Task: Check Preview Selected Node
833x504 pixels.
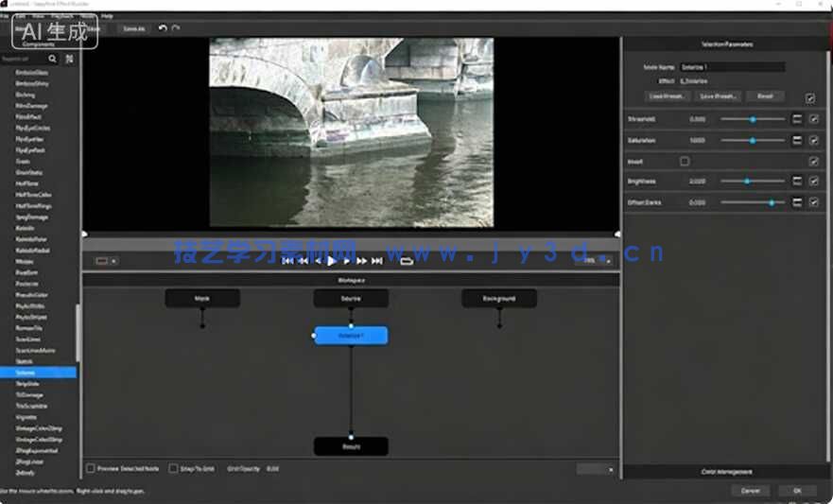Action: coord(91,468)
